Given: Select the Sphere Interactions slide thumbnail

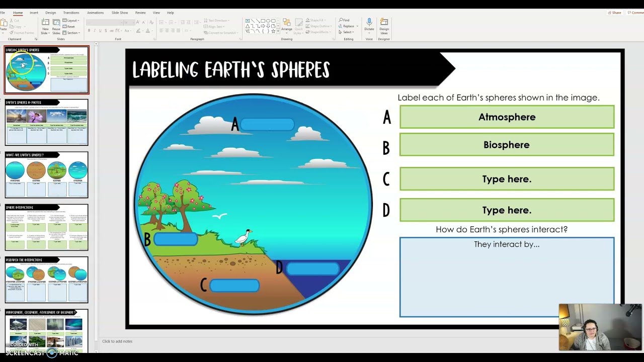Looking at the screenshot, I should (x=47, y=227).
